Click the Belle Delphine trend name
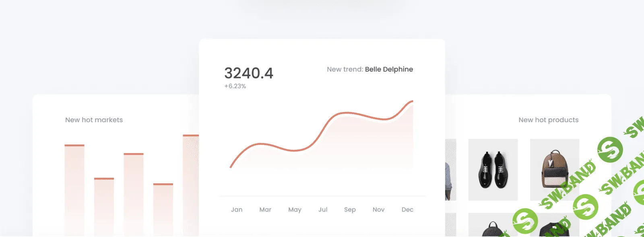The width and height of the screenshot is (644, 237). 389,69
